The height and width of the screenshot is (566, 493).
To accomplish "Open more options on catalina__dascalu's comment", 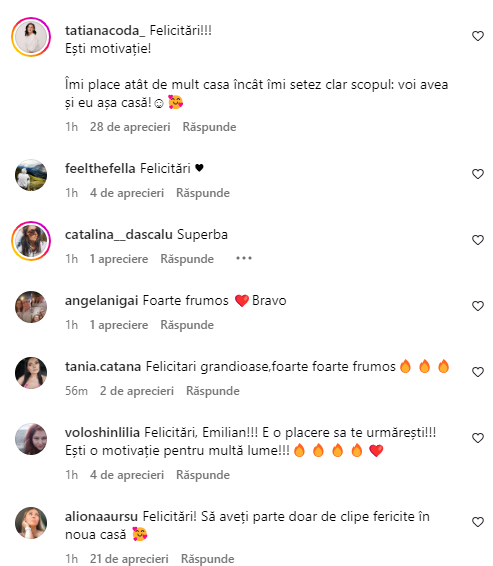I will 244,258.
